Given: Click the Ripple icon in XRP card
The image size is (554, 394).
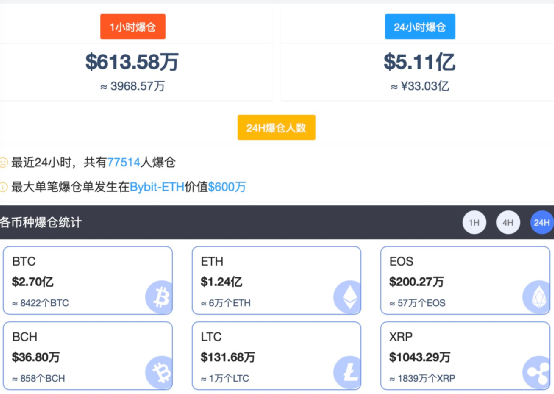Looking at the screenshot, I should pos(536,372).
